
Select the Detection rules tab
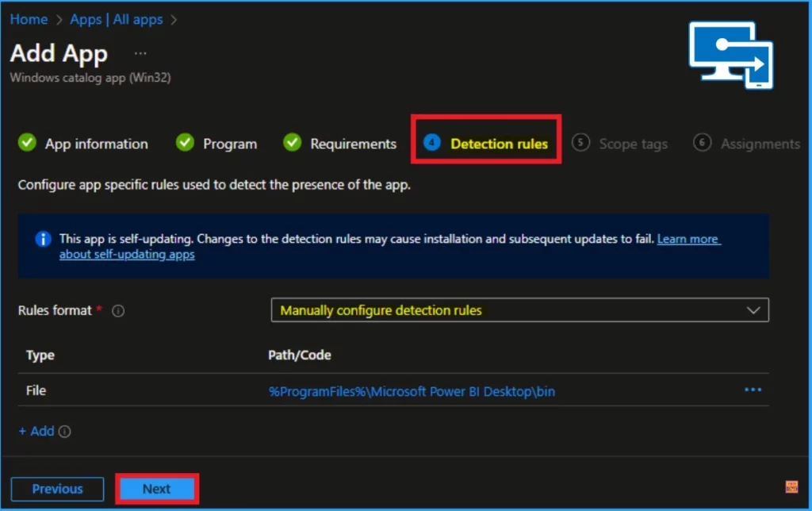(x=499, y=144)
